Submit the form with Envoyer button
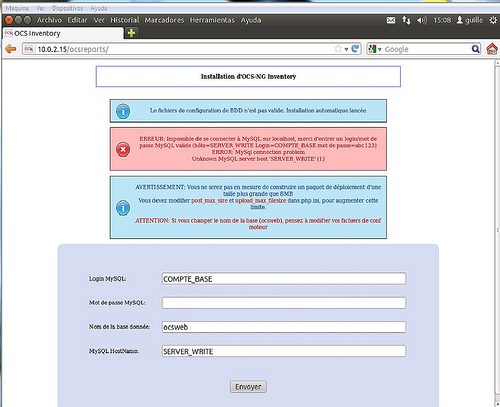 point(248,387)
